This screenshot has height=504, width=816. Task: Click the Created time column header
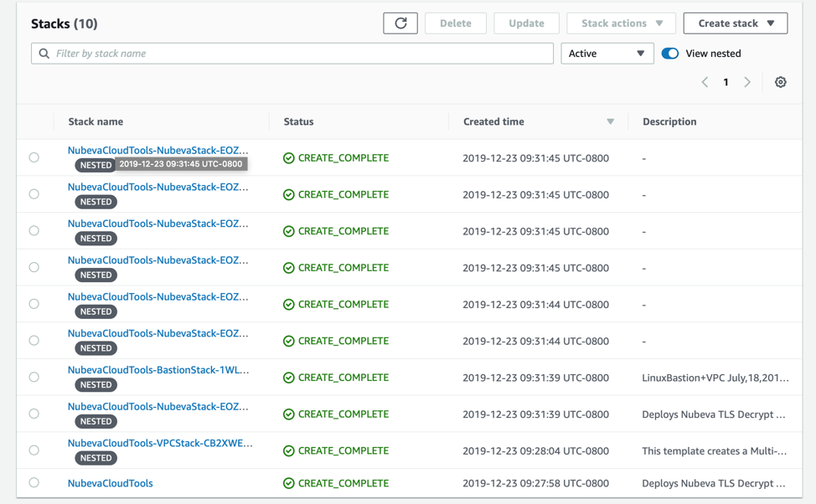(493, 121)
